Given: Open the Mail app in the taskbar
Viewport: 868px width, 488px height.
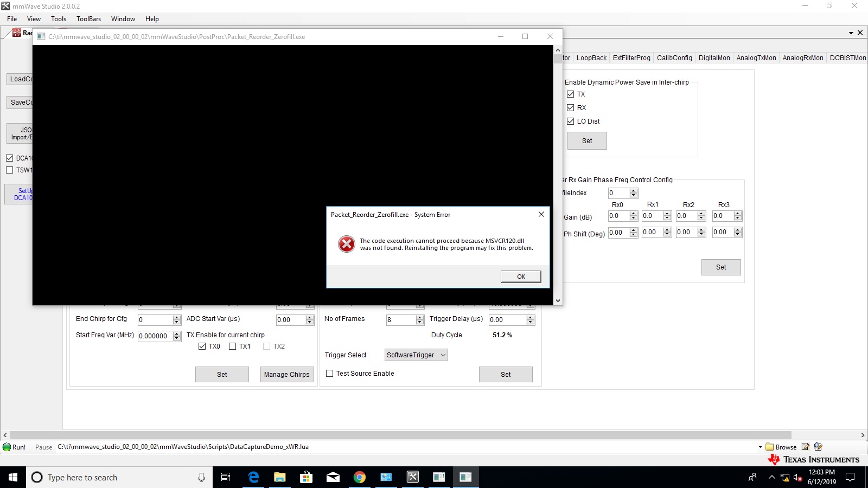Looking at the screenshot, I should click(x=333, y=477).
